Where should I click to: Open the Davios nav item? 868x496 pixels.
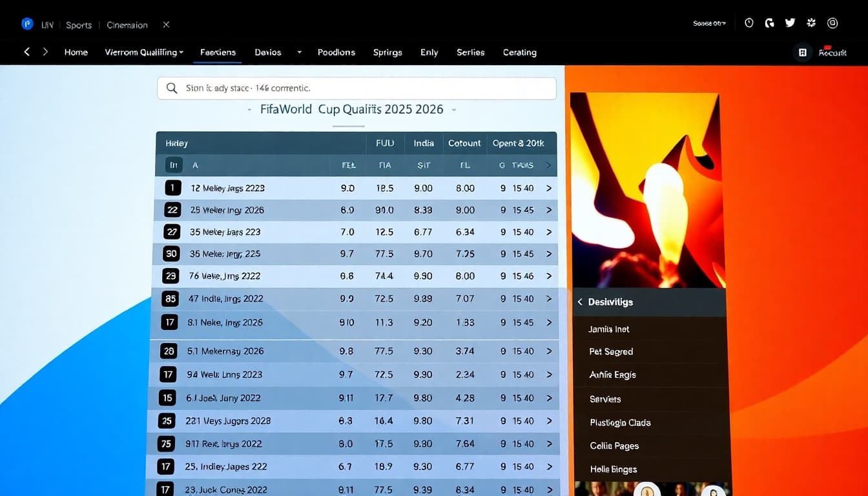tap(268, 52)
